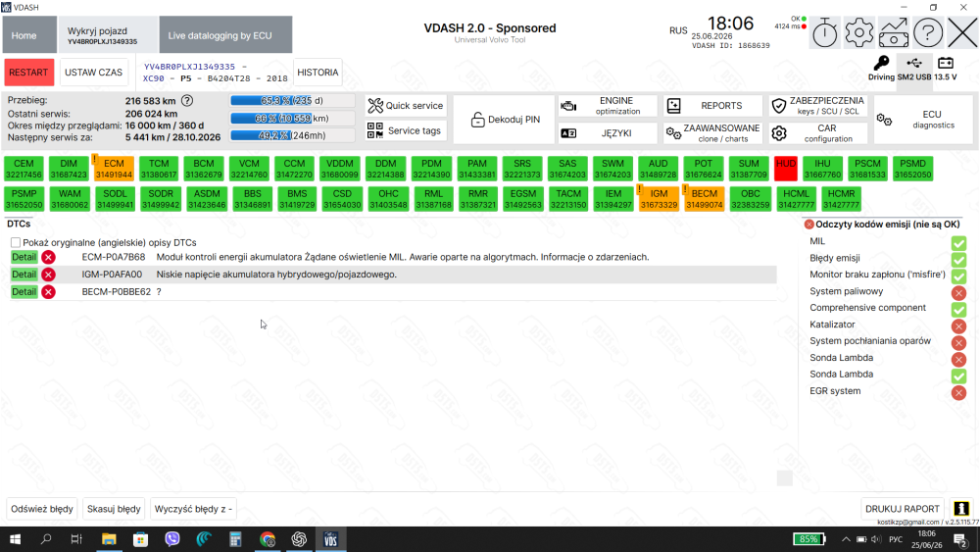This screenshot has width=980, height=552.
Task: Click the mileage help question mark
Action: (x=187, y=101)
